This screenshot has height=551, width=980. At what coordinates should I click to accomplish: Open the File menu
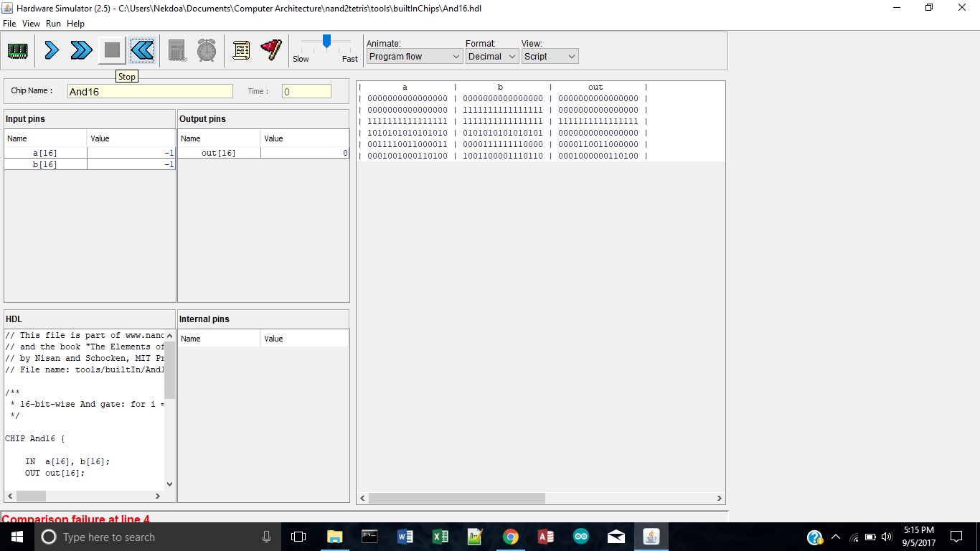(9, 24)
